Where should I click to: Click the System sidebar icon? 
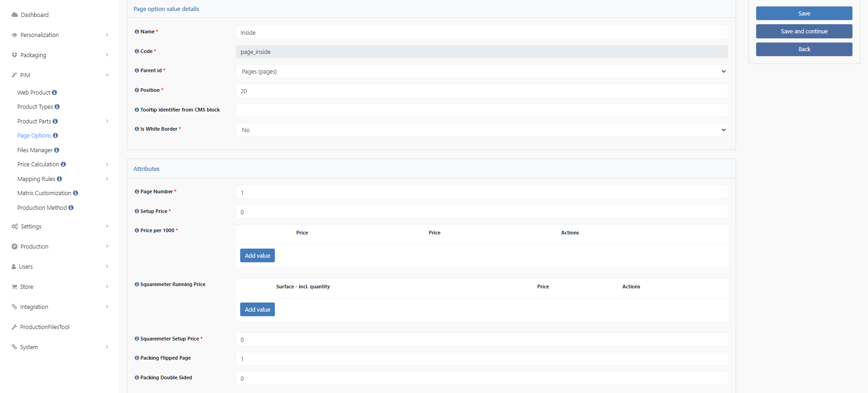click(x=15, y=347)
